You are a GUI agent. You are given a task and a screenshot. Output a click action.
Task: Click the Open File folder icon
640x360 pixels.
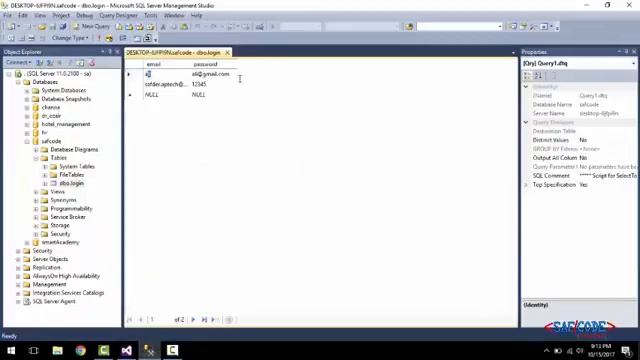pos(42,27)
